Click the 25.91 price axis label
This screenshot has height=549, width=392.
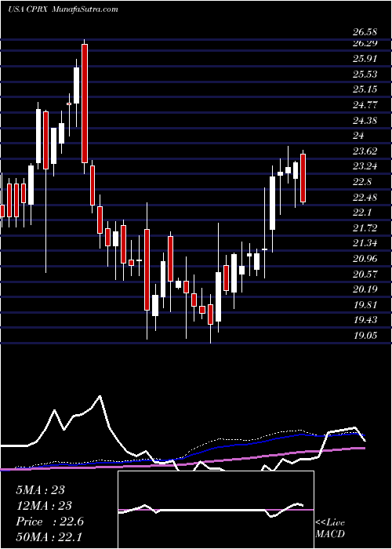tap(365, 59)
